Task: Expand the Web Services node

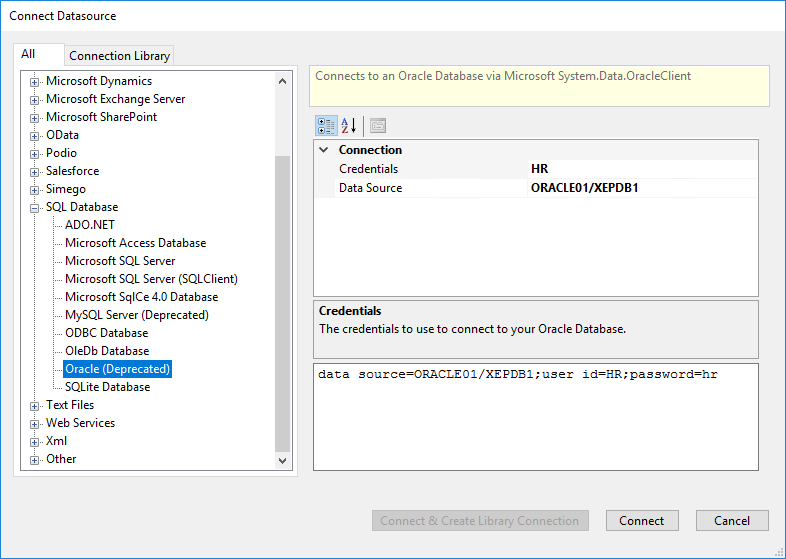Action: tap(34, 424)
